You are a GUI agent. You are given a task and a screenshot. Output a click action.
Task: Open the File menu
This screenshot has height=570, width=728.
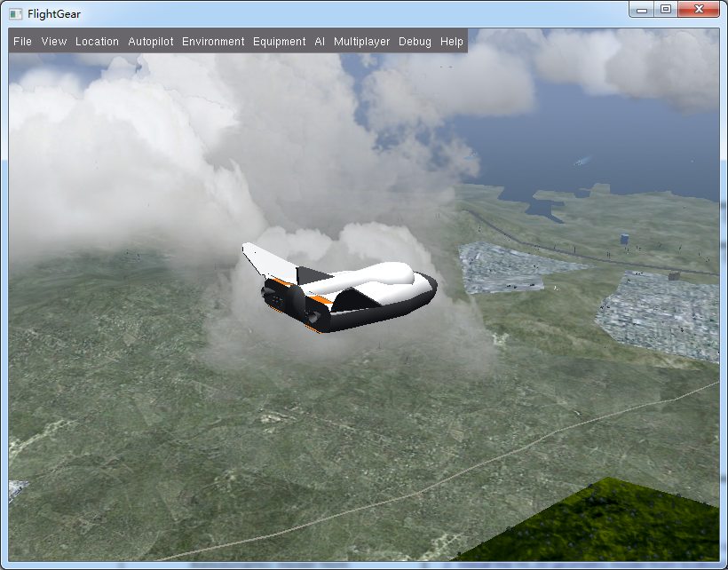coord(22,42)
